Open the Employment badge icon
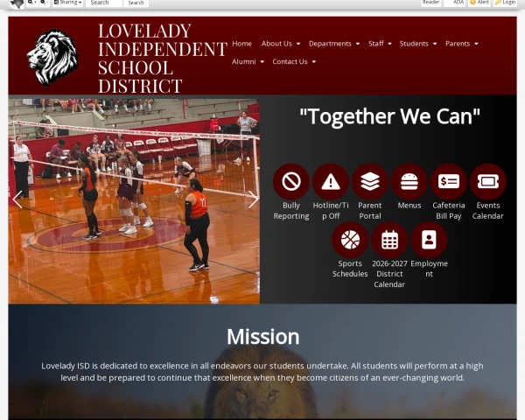525x420 pixels. click(429, 240)
